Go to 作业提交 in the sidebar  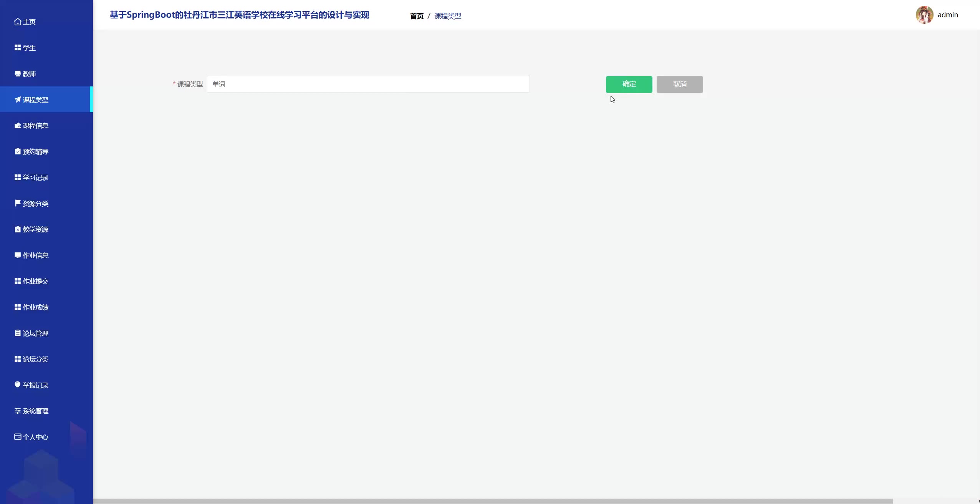pos(35,281)
